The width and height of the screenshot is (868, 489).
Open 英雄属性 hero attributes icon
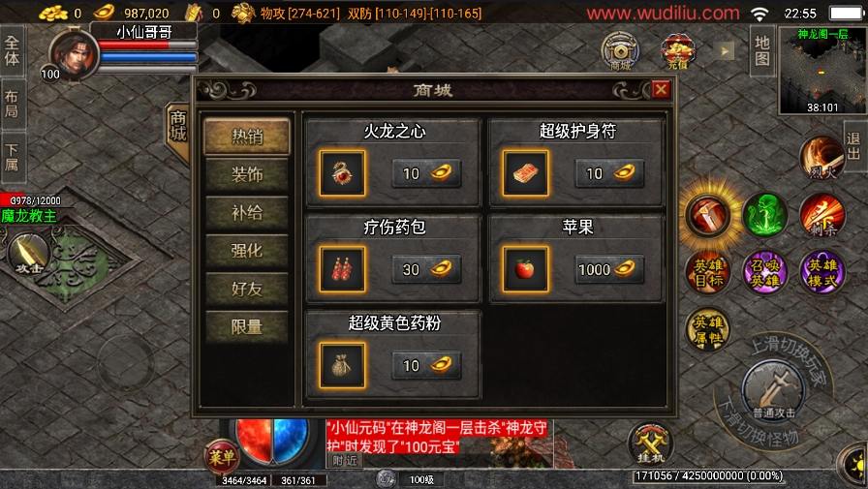coord(708,329)
